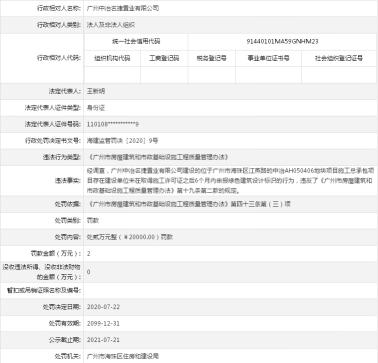The width and height of the screenshot is (378, 363).
Task: Click the label 处罚有效期
Action: (65, 323)
